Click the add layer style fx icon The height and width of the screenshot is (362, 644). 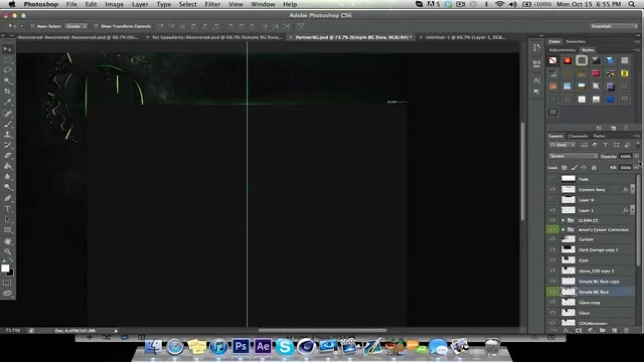566,330
